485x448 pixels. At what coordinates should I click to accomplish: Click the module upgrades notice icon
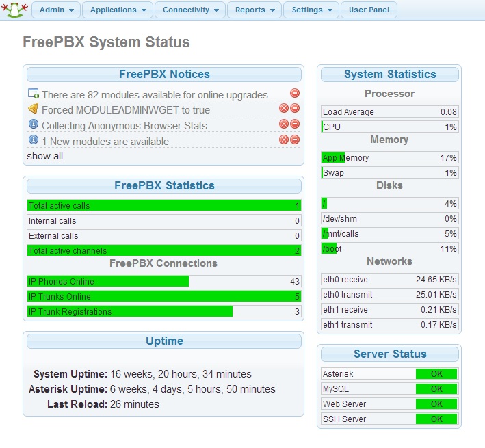(x=33, y=94)
